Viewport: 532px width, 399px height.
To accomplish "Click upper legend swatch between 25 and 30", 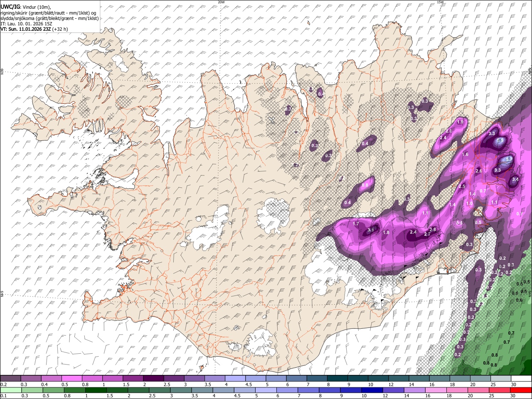I will tap(501, 379).
